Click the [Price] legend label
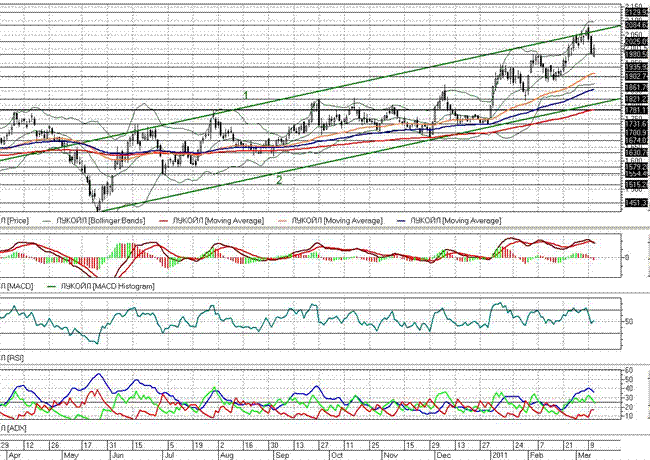The image size is (650, 460). pos(18,217)
